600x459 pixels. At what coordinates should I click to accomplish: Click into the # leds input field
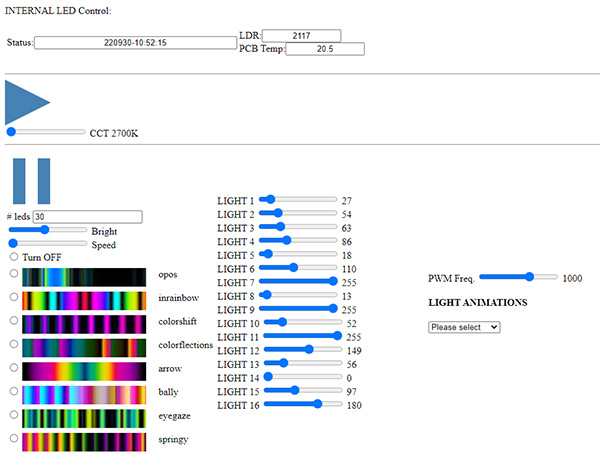pos(87,216)
